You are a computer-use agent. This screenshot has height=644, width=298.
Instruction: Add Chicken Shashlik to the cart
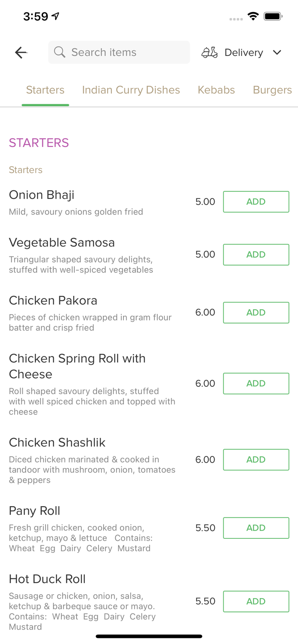[256, 459]
